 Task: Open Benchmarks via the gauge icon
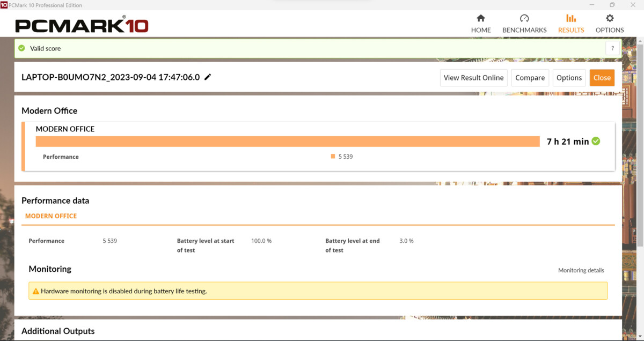click(524, 18)
